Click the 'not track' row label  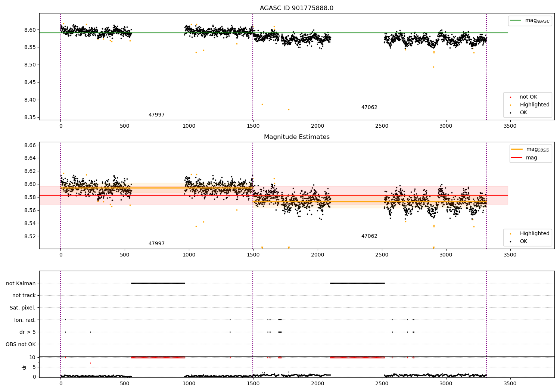coord(24,296)
